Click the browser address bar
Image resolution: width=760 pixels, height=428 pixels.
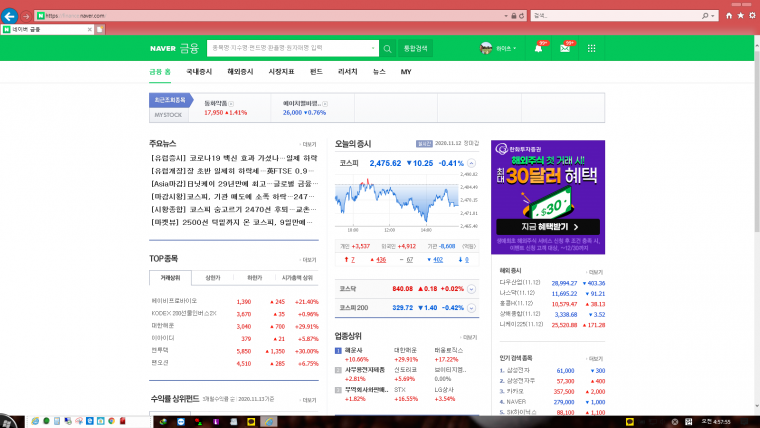click(271, 16)
